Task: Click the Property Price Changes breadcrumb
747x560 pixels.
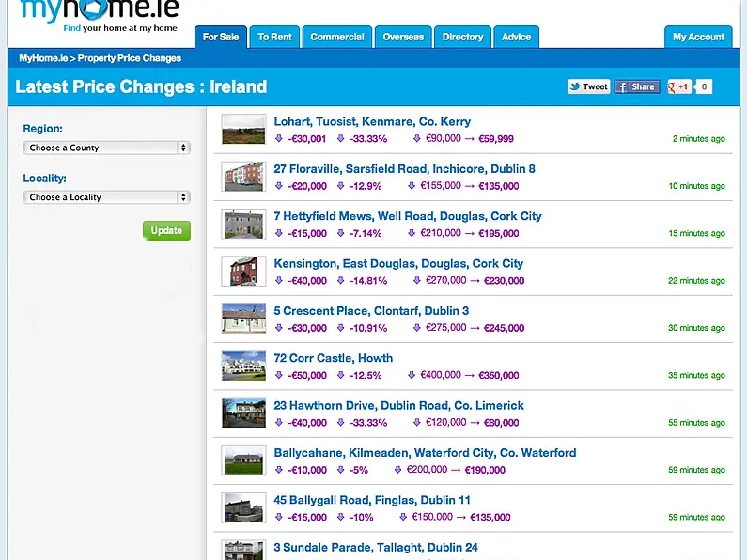Action: pyautogui.click(x=129, y=58)
